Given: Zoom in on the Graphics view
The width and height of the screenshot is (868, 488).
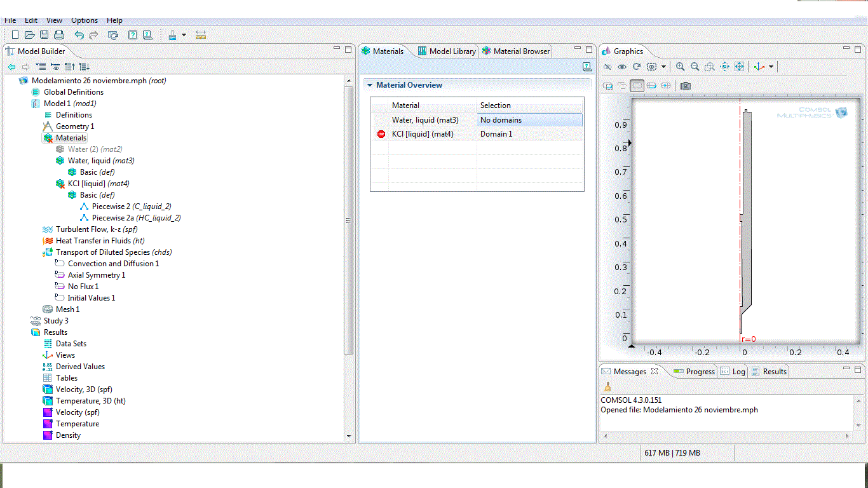Looking at the screenshot, I should point(681,67).
